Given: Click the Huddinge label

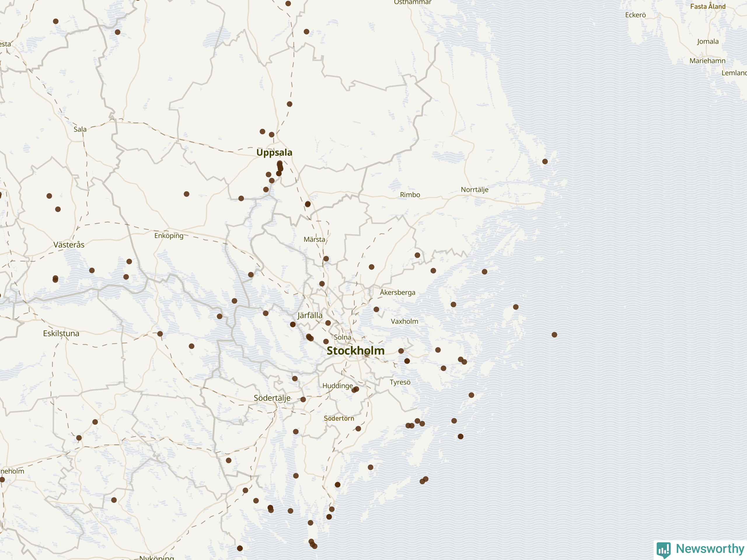Looking at the screenshot, I should pos(338,386).
